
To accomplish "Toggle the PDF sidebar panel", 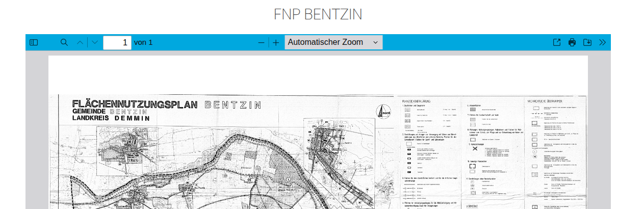I will coord(34,42).
